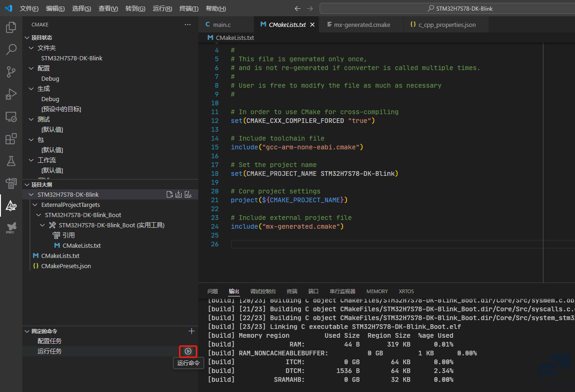This screenshot has height=392, width=575.
Task: Collapse the 生成 node
Action: coord(31,89)
